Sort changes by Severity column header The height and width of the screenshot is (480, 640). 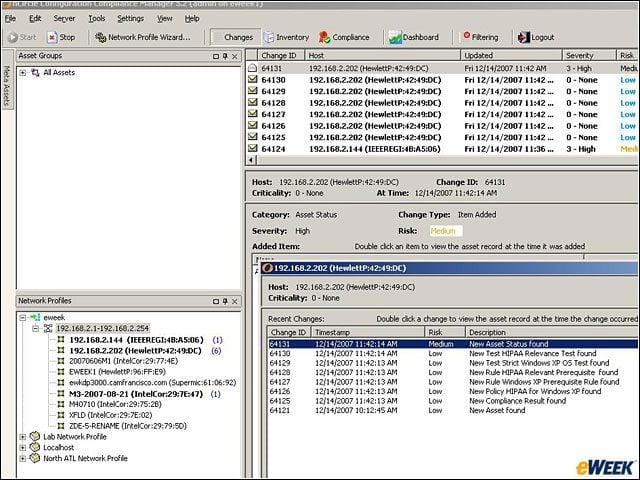click(x=589, y=56)
